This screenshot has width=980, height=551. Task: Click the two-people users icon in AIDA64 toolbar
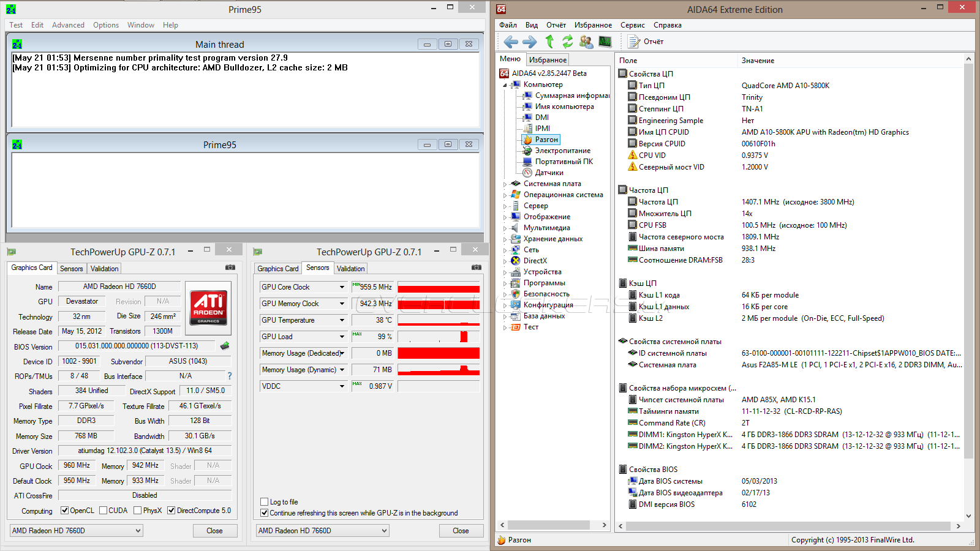tap(586, 42)
